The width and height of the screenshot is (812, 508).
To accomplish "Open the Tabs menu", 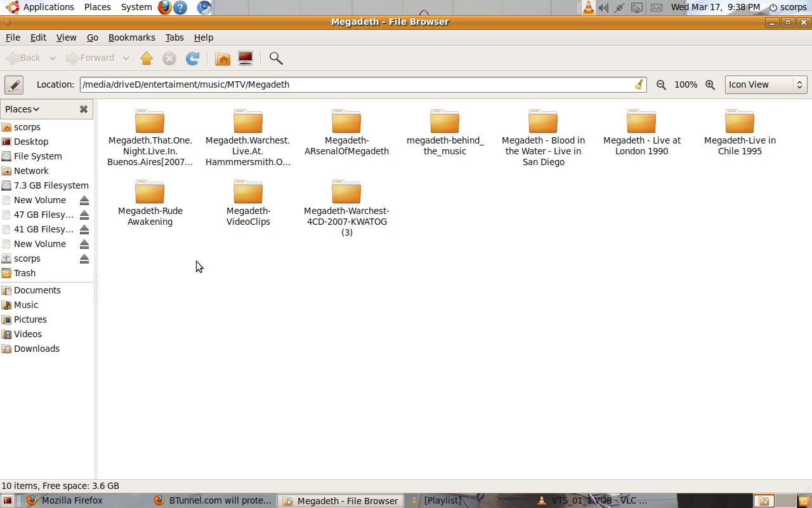I will tap(174, 37).
